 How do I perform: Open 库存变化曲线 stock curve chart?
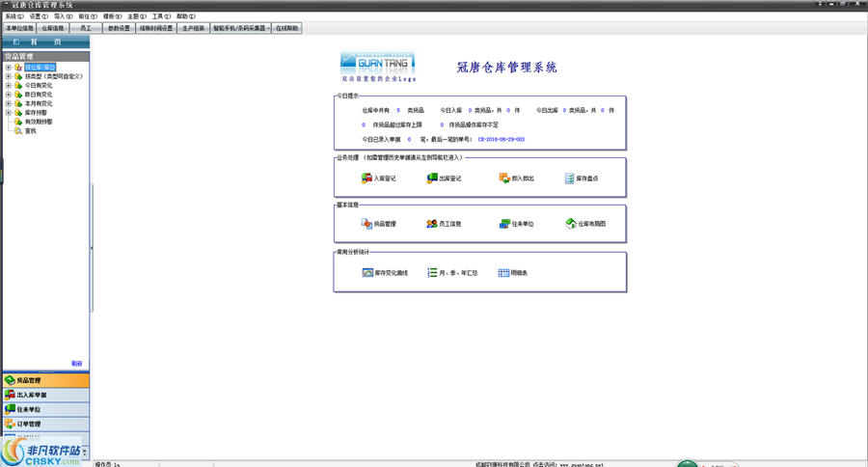[385, 272]
